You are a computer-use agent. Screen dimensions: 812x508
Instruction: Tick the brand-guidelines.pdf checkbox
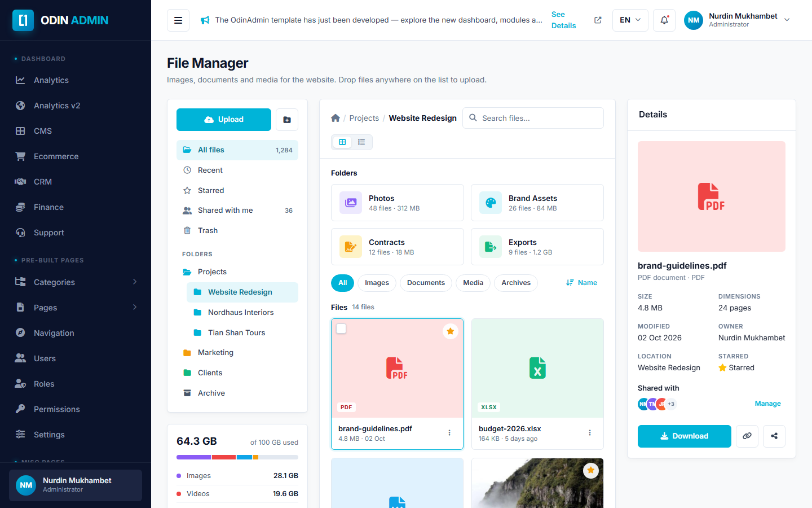(x=341, y=329)
